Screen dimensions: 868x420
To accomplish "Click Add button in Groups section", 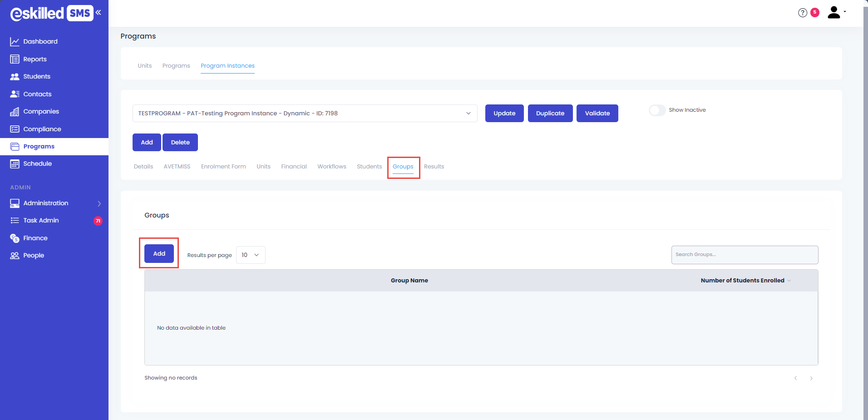I will [x=159, y=254].
